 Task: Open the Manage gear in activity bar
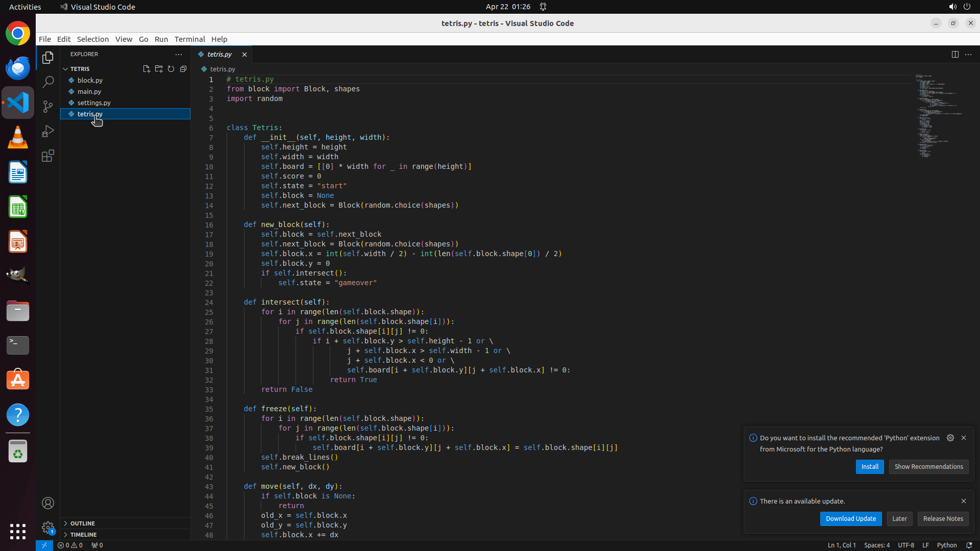[48, 527]
